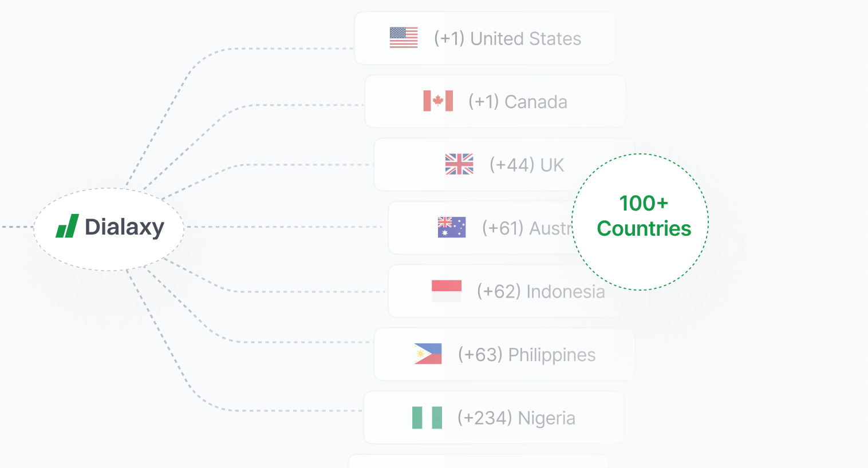The image size is (868, 468).
Task: Select the (+1) Canada text
Action: [518, 102]
